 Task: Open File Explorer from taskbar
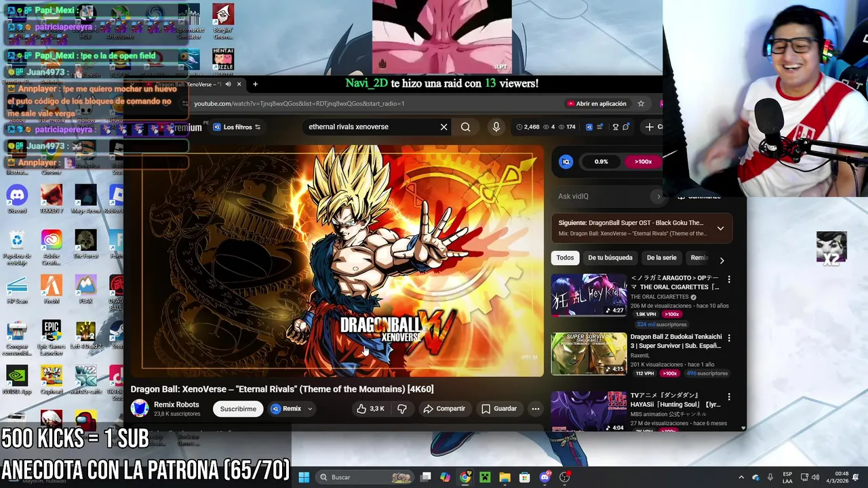tap(505, 477)
